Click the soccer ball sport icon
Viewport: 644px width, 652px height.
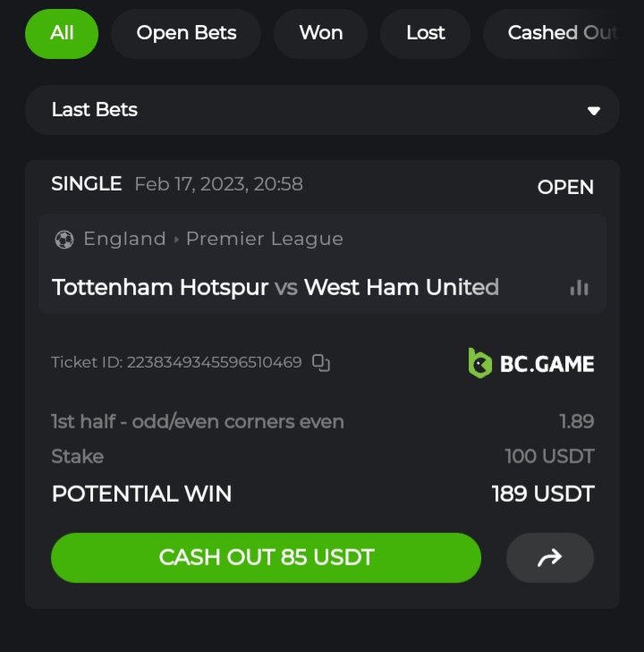coord(64,240)
